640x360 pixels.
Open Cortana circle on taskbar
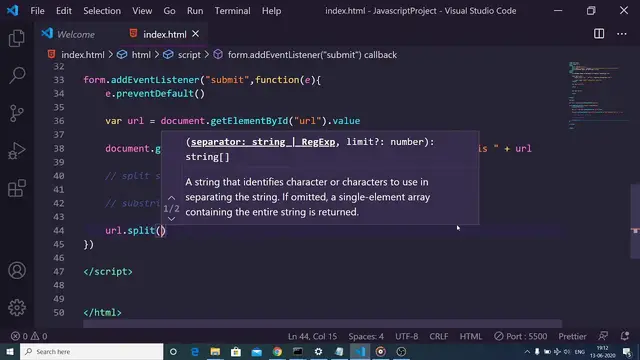click(173, 351)
